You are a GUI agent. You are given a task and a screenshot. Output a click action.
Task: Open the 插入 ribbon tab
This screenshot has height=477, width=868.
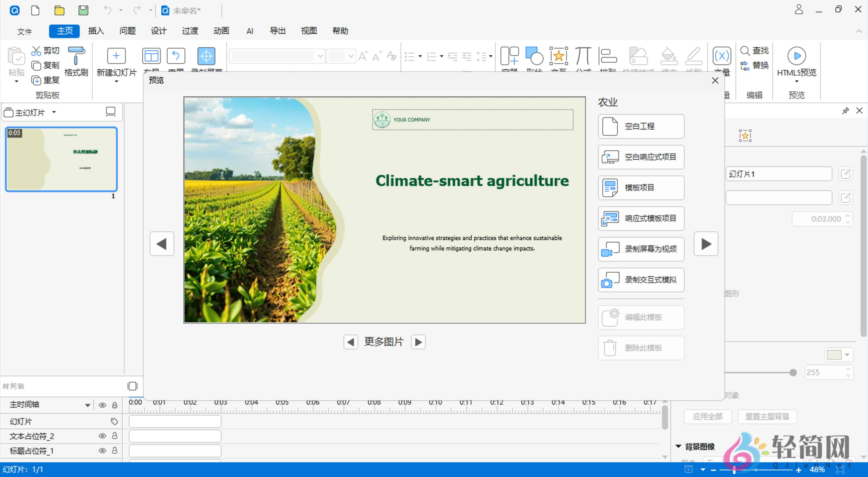pyautogui.click(x=96, y=31)
